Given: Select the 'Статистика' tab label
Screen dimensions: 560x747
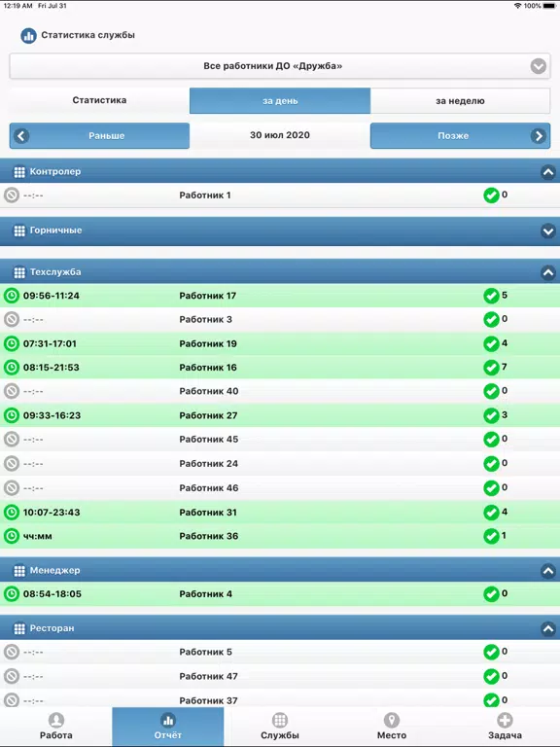Looking at the screenshot, I should click(x=99, y=100).
